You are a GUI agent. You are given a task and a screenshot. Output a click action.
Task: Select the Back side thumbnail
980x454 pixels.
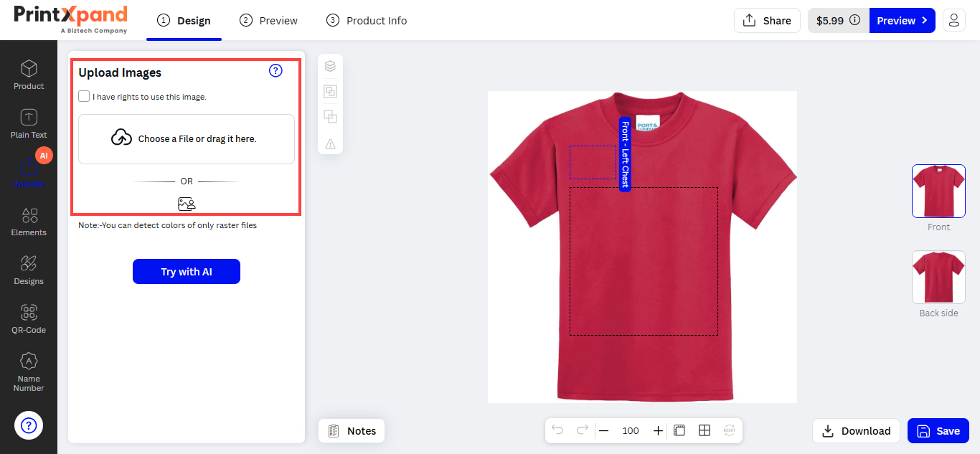pos(938,278)
